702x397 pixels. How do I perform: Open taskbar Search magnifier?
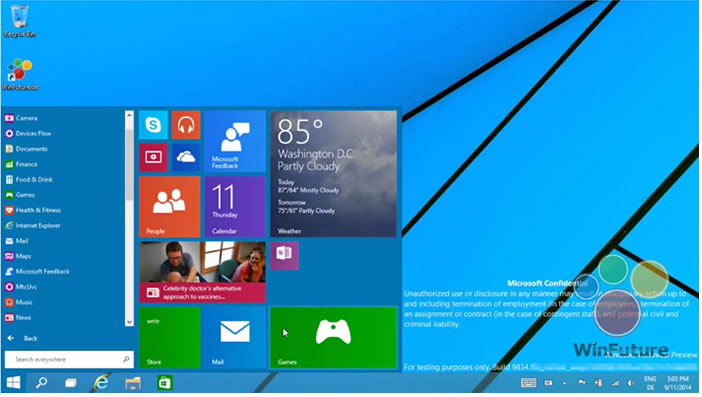point(42,383)
